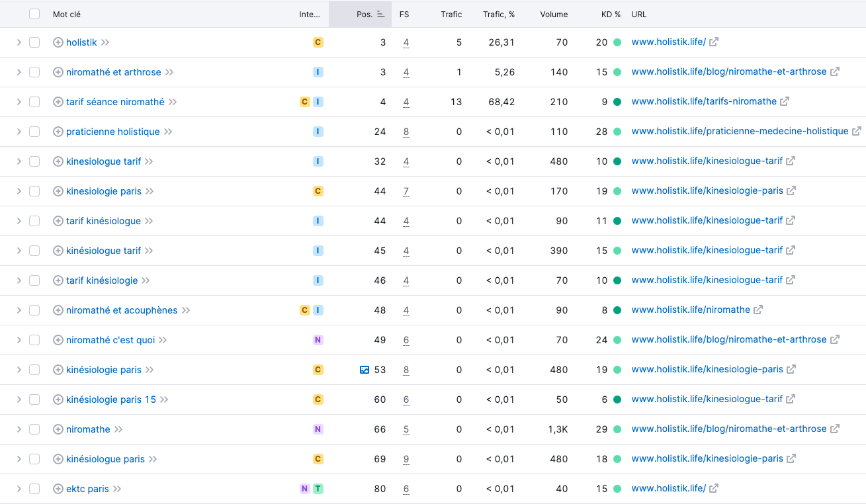Expand the kinésiologue tarif row
866x504 pixels.
pyautogui.click(x=19, y=251)
